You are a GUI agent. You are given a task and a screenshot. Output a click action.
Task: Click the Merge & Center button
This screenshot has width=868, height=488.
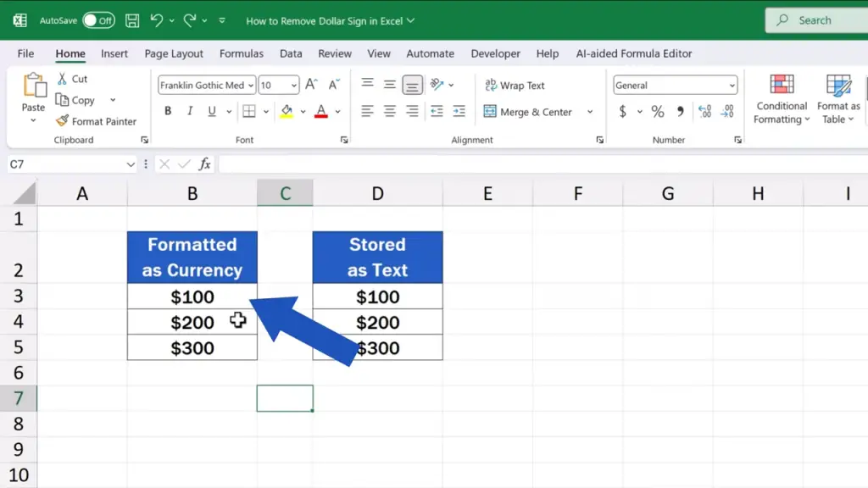[x=527, y=112]
